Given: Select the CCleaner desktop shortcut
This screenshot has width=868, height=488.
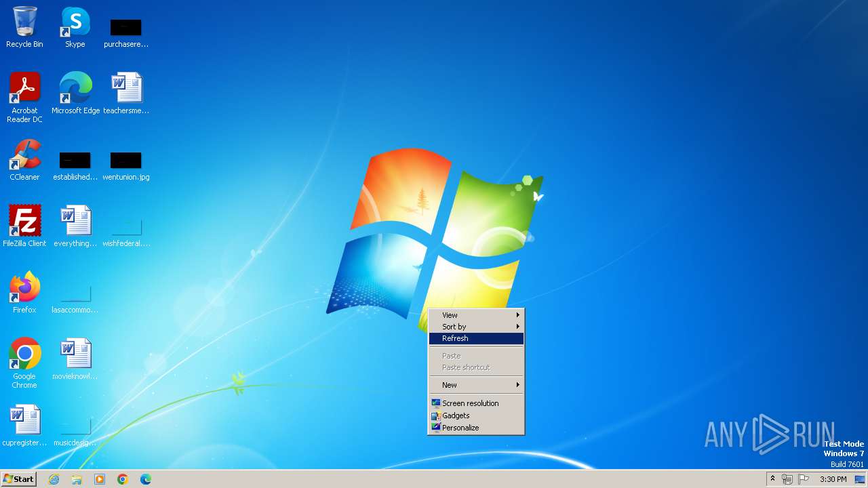Looking at the screenshot, I should coord(24,160).
